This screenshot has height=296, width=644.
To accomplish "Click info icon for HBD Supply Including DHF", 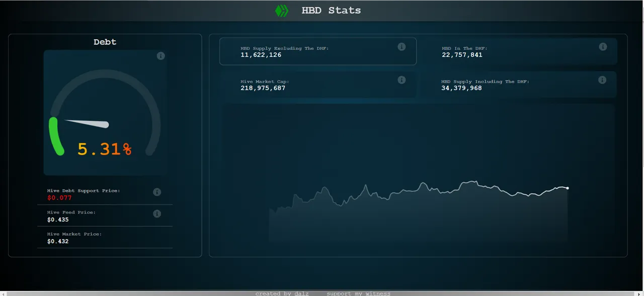I will click(x=602, y=80).
